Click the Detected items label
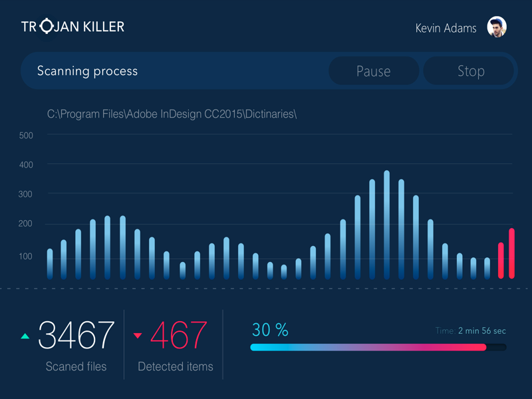This screenshot has width=532, height=399. point(176,366)
